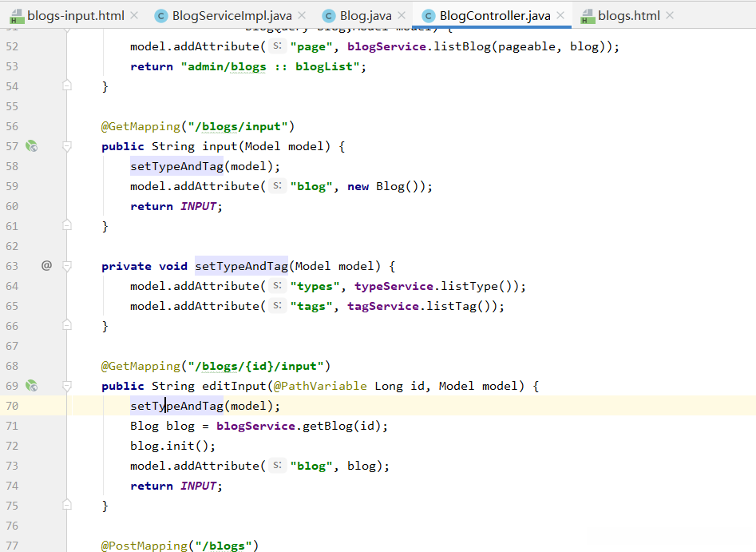
Task: Close the BlogController.java tab
Action: pos(560,15)
